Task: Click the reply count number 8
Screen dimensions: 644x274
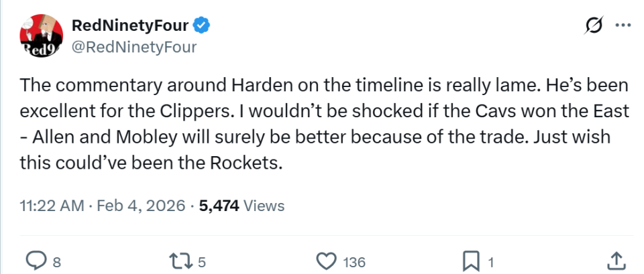Action: tap(56, 261)
